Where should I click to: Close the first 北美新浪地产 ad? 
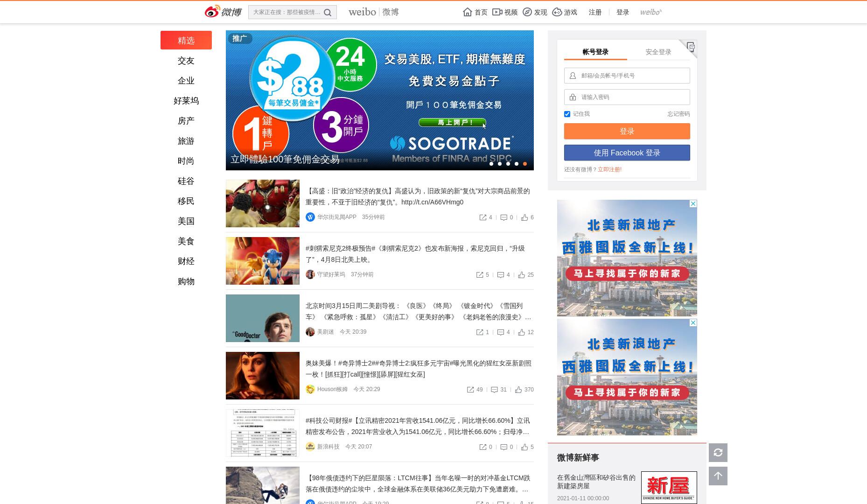click(x=693, y=203)
